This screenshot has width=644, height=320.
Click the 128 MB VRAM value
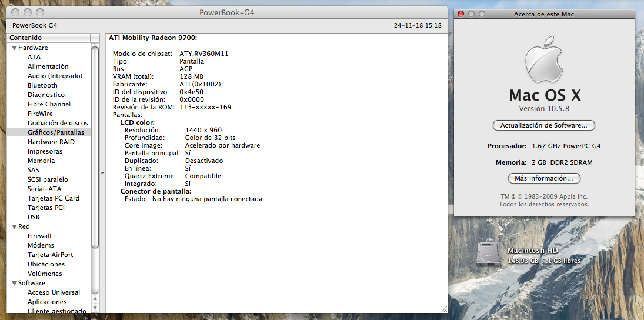tap(191, 77)
